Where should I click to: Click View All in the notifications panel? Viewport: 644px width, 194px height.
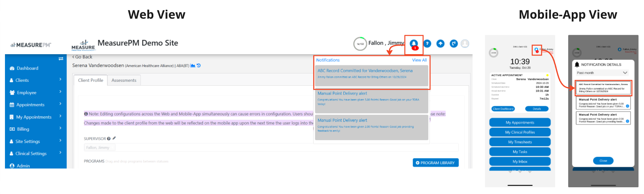[419, 60]
